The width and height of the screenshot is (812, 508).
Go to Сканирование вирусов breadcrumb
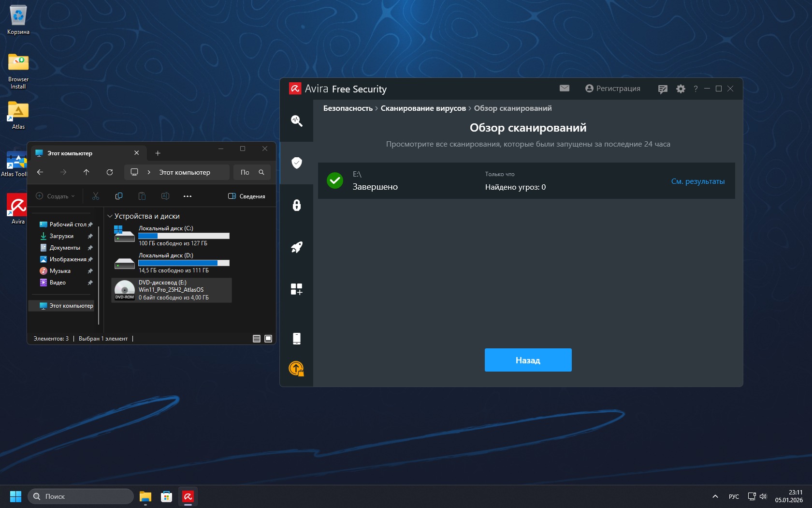[423, 108]
